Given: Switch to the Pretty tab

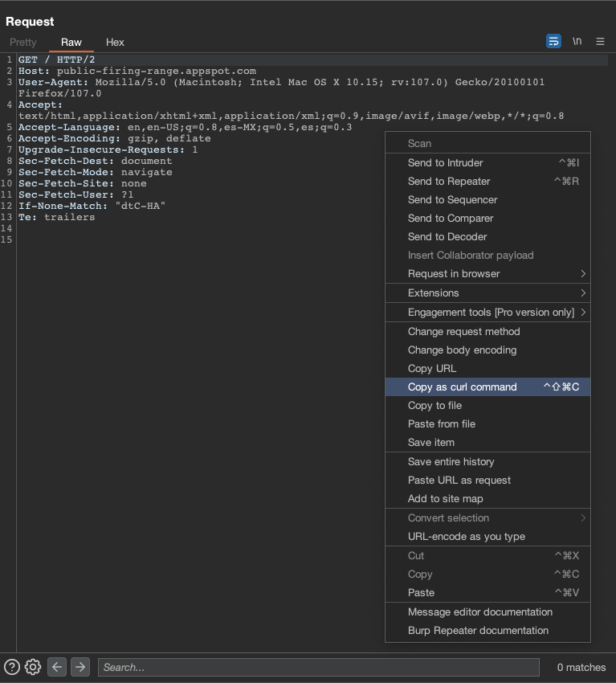Looking at the screenshot, I should [23, 42].
